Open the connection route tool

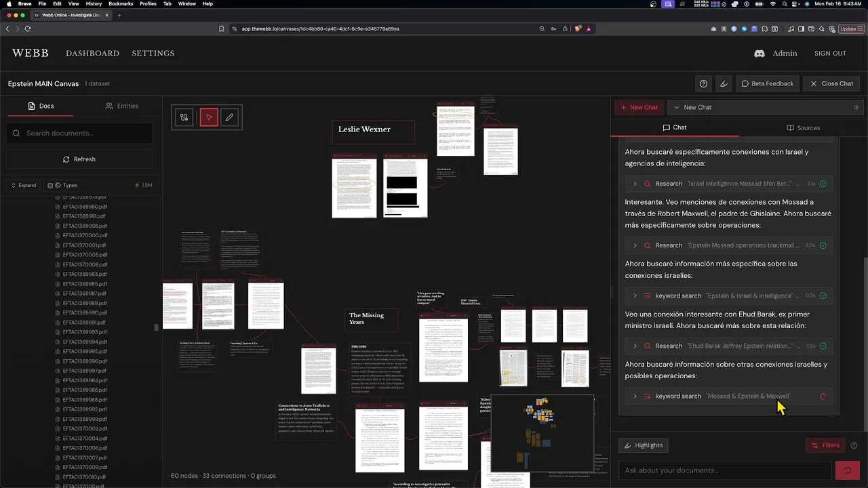(x=184, y=117)
